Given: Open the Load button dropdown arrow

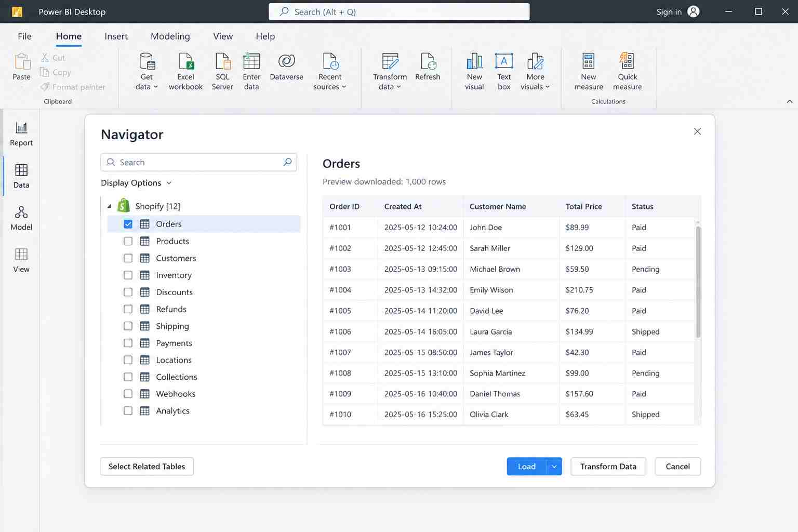Looking at the screenshot, I should pos(554,467).
